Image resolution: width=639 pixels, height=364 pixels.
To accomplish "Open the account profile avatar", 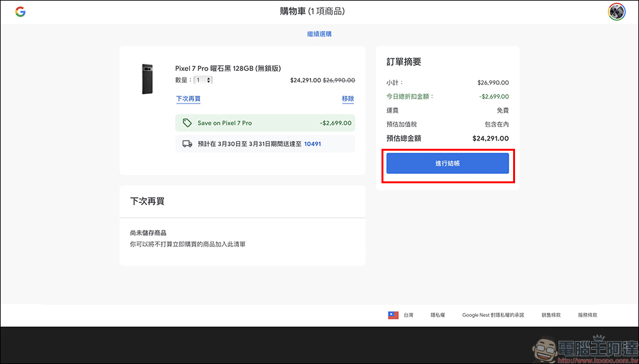I will point(617,11).
